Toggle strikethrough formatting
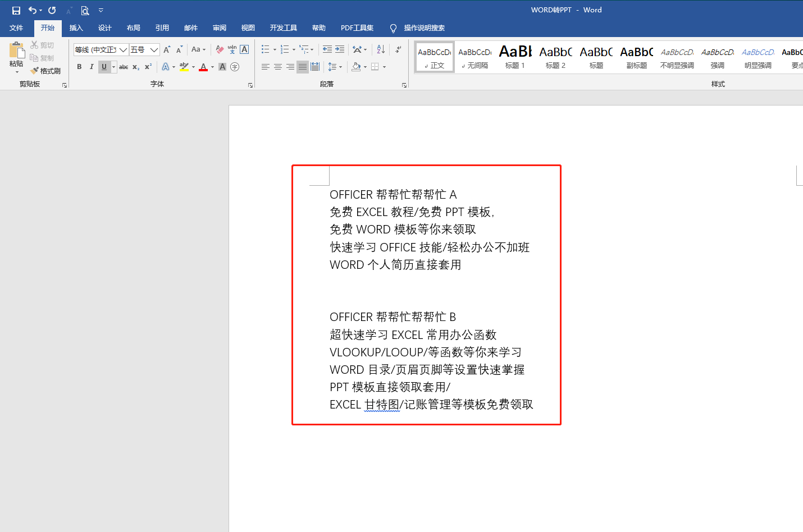Image resolution: width=803 pixels, height=532 pixels. pos(124,67)
